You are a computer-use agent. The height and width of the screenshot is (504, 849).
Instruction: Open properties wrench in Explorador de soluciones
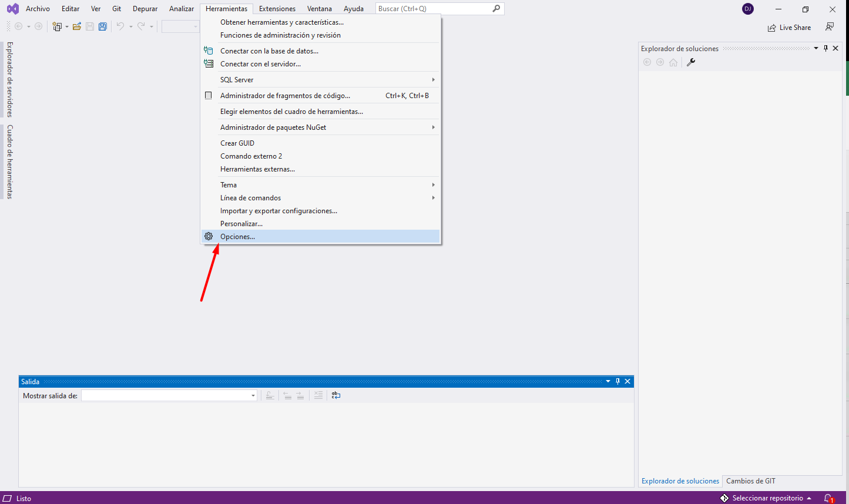click(691, 62)
